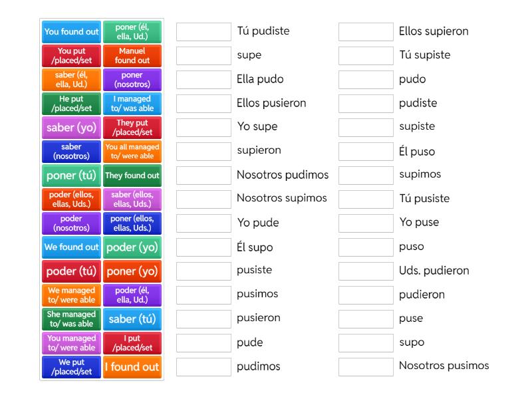The image size is (532, 399).
Task: Click the 'You found out' tile
Action: pos(71,32)
